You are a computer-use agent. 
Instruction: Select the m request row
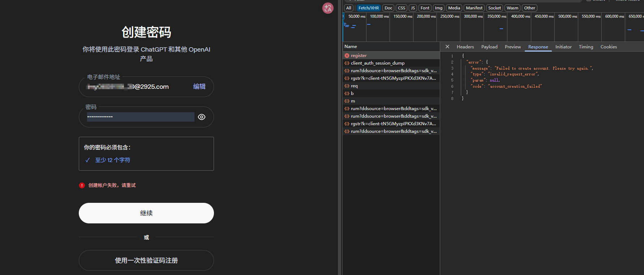391,101
